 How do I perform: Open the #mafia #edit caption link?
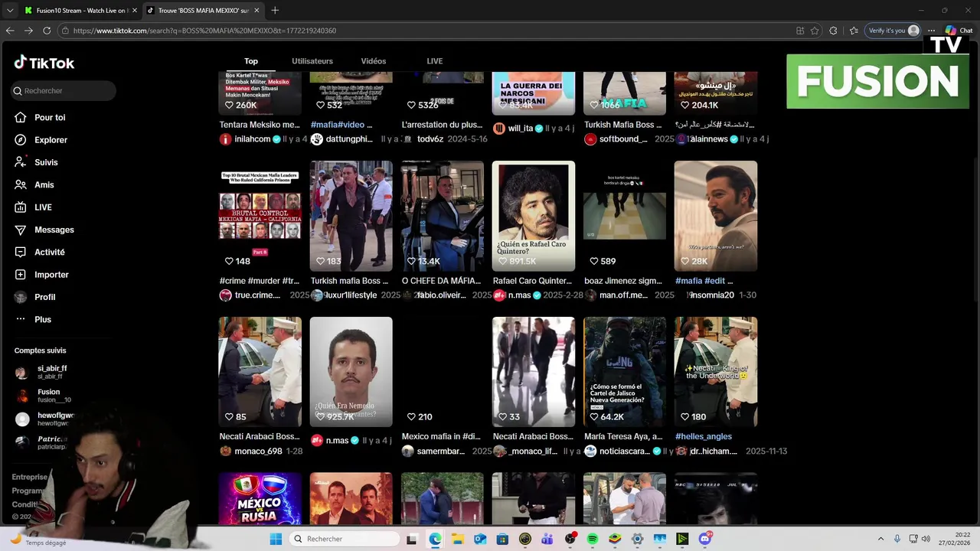coord(704,281)
